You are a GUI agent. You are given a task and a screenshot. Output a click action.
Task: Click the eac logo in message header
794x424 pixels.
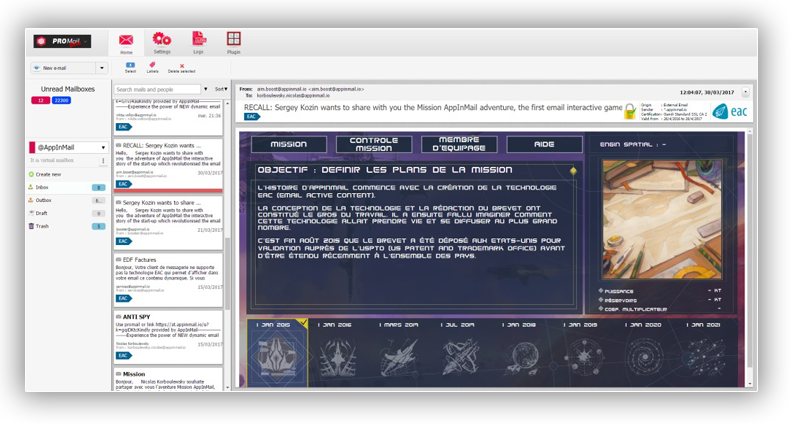pyautogui.click(x=729, y=111)
